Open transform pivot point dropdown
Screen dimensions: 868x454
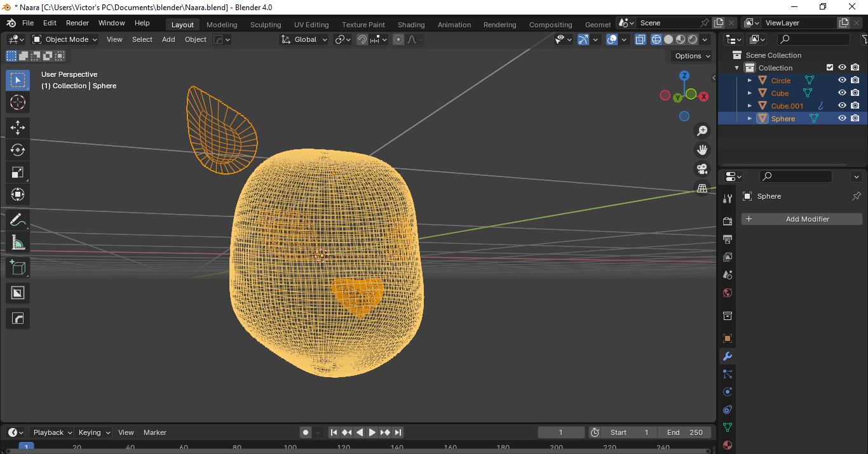pos(343,39)
